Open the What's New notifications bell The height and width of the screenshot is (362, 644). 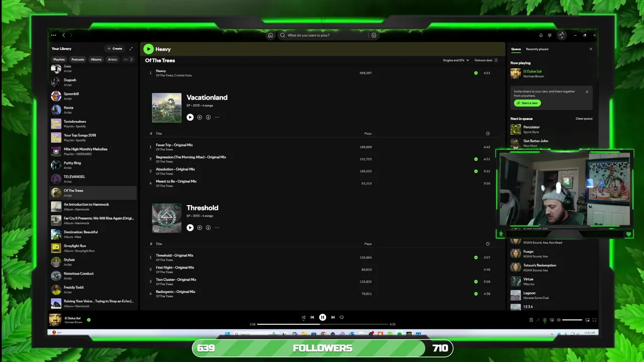(x=541, y=35)
